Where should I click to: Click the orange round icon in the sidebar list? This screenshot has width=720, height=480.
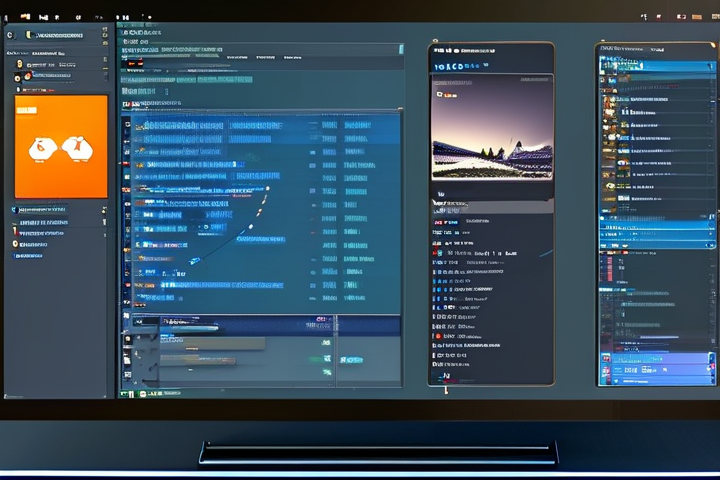click(17, 77)
